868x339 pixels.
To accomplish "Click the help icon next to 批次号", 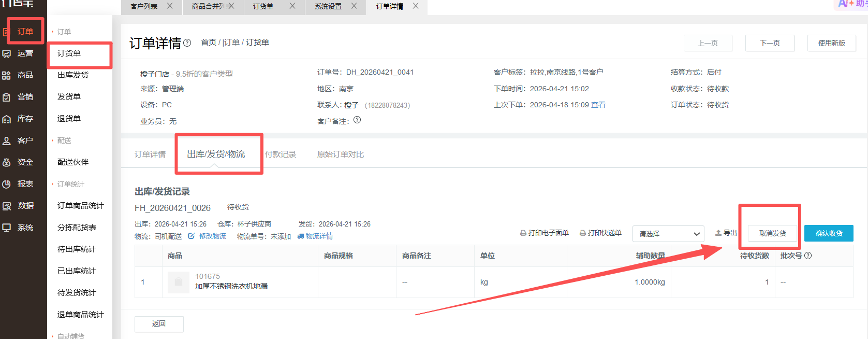I will pos(808,256).
